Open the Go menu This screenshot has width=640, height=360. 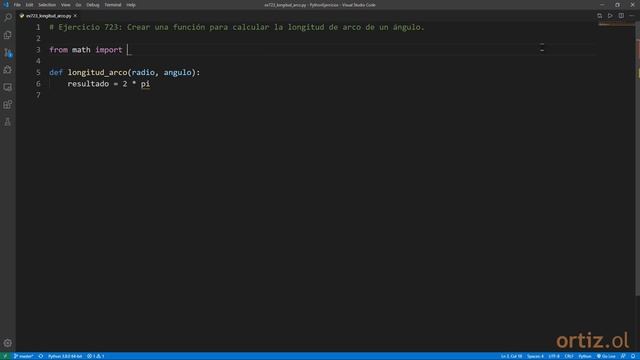click(78, 5)
